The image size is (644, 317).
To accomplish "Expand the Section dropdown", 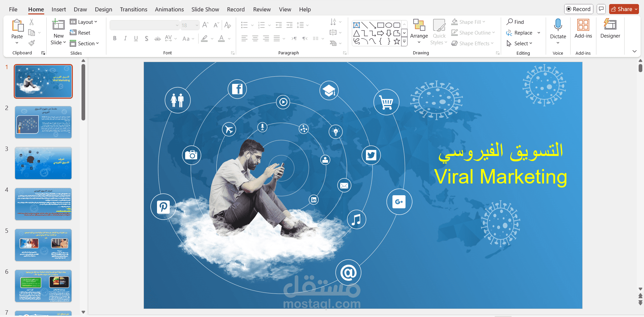I will tap(85, 43).
